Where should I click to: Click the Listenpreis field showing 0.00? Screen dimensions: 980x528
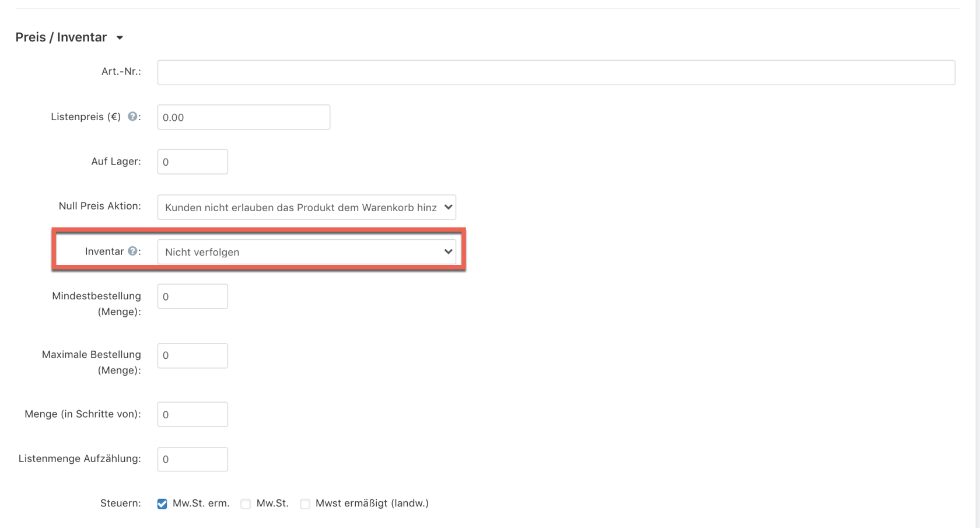tap(244, 117)
